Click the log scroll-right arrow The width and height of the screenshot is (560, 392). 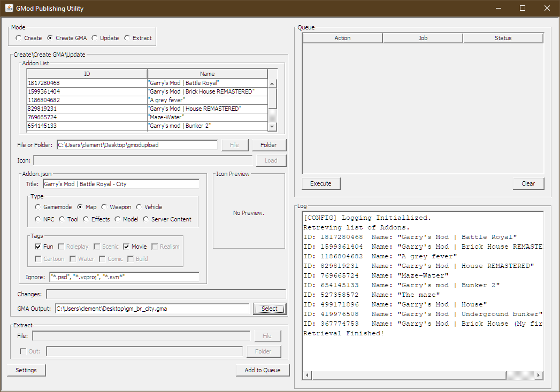tap(539, 375)
